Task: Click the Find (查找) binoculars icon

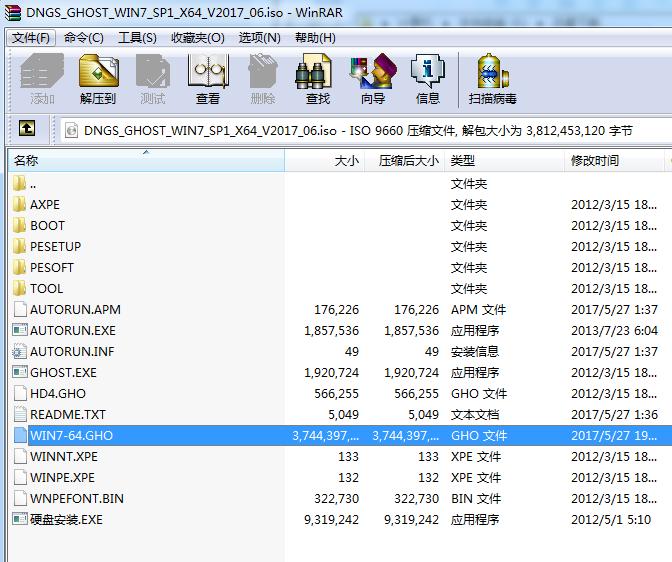Action: [314, 71]
